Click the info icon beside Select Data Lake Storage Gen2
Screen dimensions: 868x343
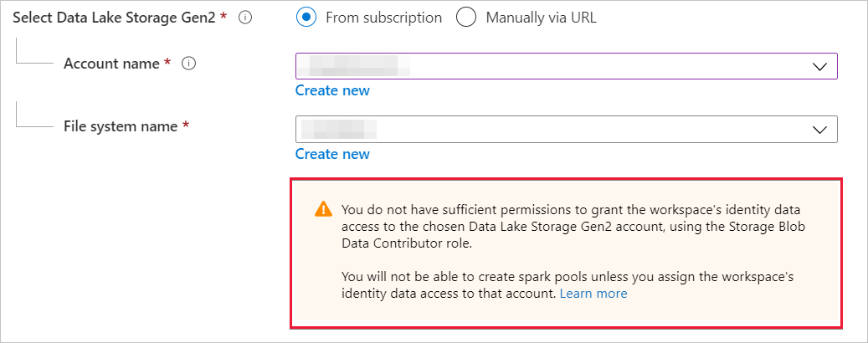[x=245, y=18]
